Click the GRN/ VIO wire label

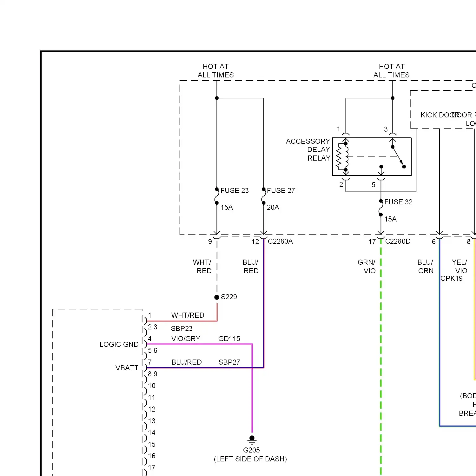(367, 266)
